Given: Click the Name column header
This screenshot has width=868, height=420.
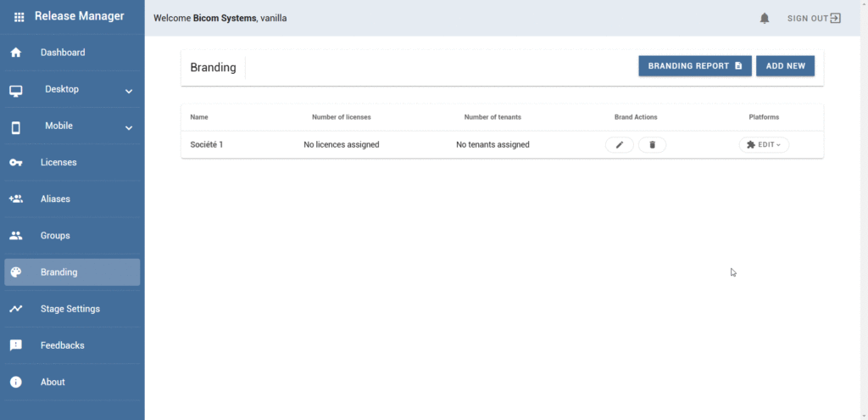Looking at the screenshot, I should point(199,117).
